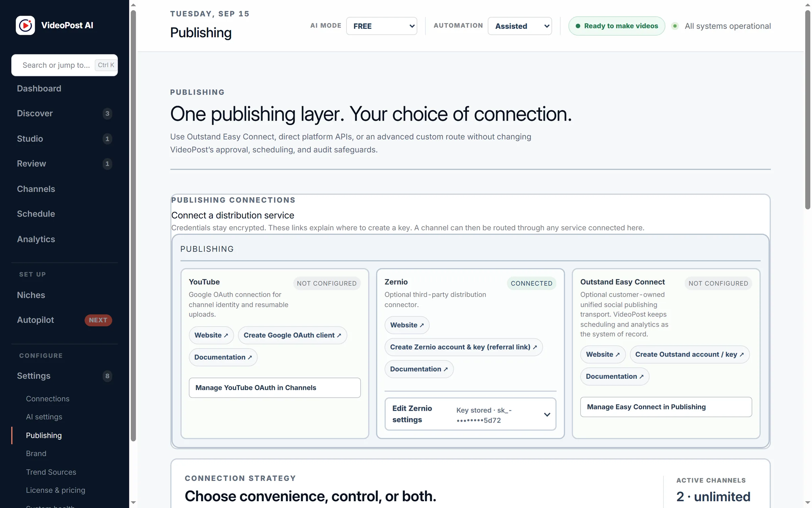Image resolution: width=812 pixels, height=508 pixels.
Task: Open Zernio Documentation link
Action: pos(419,369)
